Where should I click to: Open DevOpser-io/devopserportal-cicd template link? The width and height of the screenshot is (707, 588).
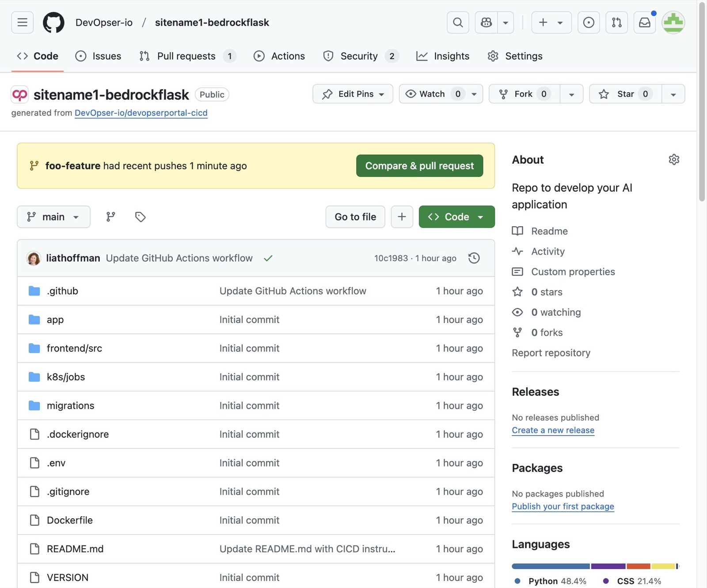click(x=141, y=113)
